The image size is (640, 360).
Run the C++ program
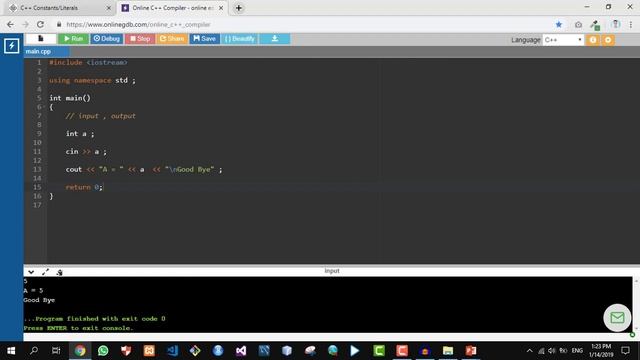73,39
